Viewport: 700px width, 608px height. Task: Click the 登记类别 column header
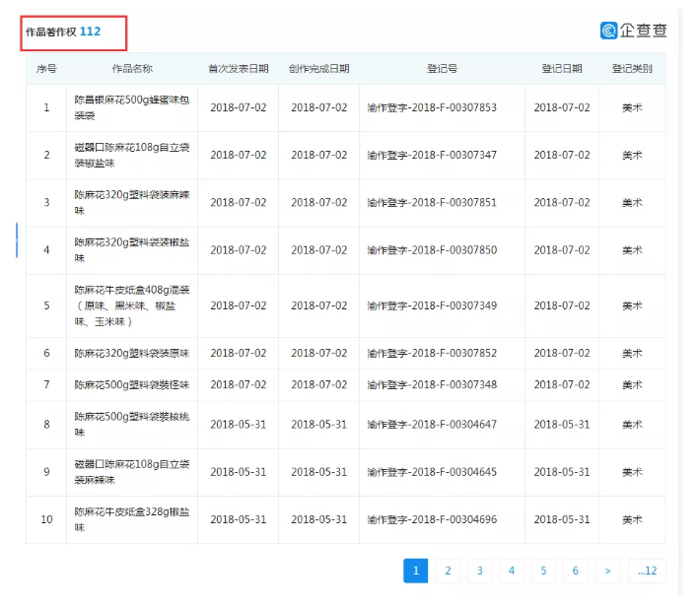tap(631, 69)
